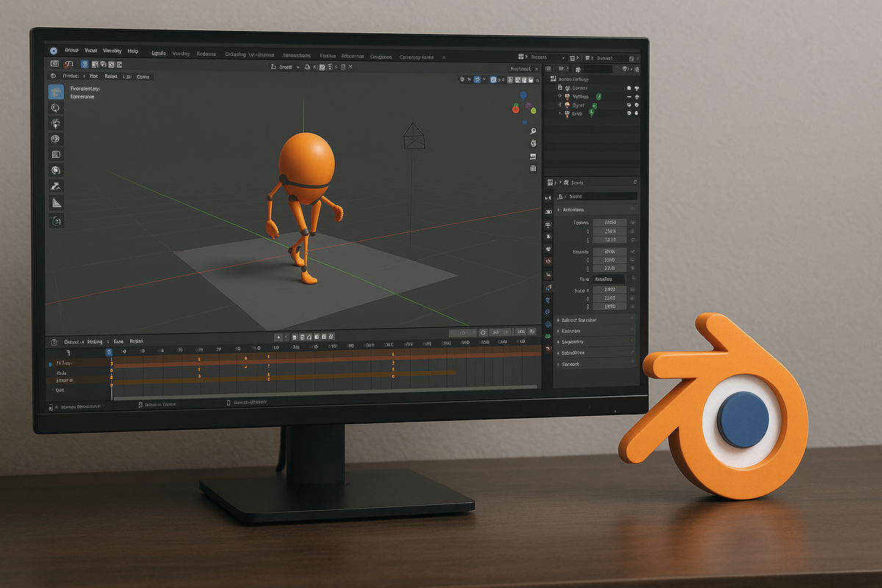
Task: Select the blue highlighted tool in left toolbar
Action: [57, 92]
